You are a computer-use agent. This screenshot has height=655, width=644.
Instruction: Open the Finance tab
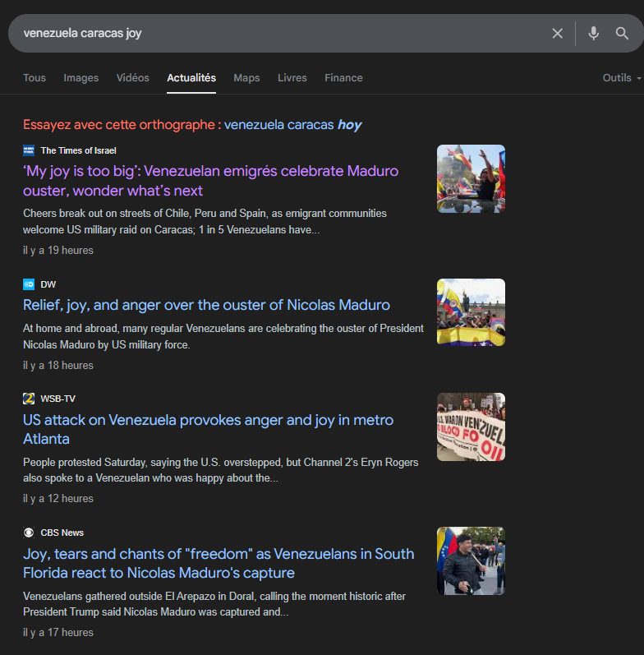343,78
